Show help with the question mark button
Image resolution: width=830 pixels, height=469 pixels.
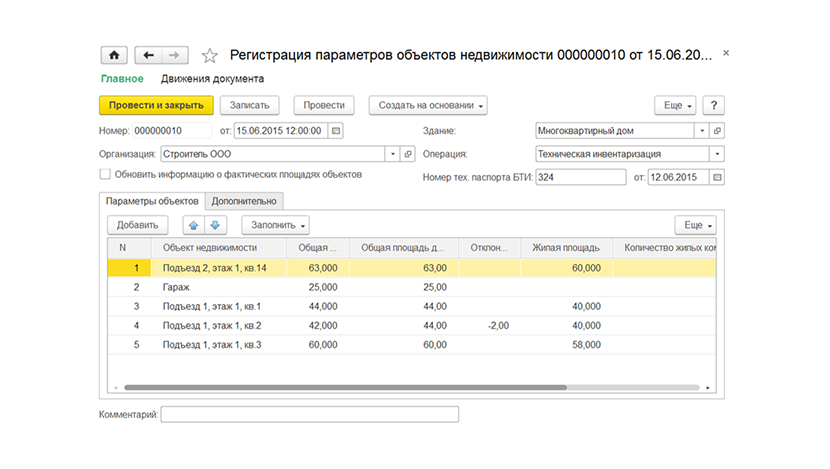(713, 105)
